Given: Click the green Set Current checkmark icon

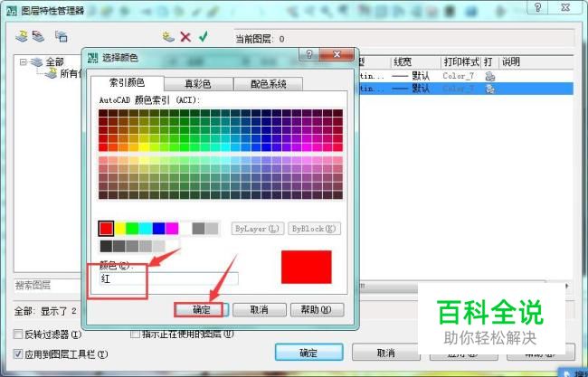Looking at the screenshot, I should point(204,36).
